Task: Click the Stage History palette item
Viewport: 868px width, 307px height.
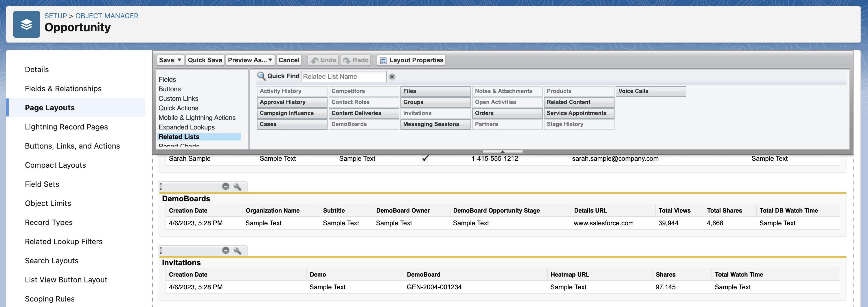Action: point(579,125)
